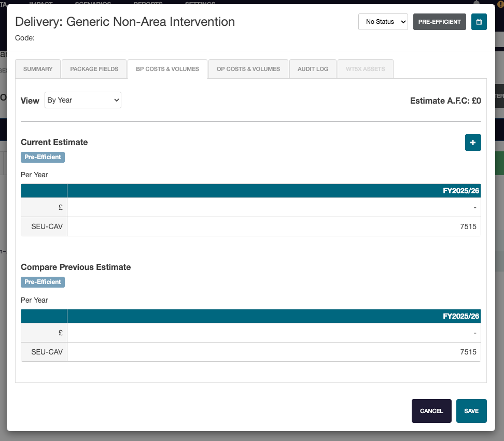Click the plus icon beside Current Estimate
This screenshot has width=504, height=441.
pos(473,143)
